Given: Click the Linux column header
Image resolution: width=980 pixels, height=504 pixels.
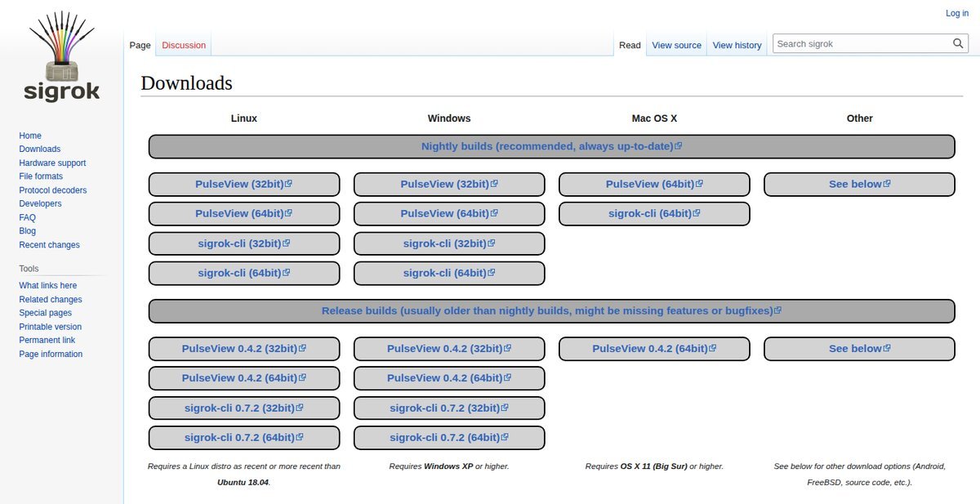Looking at the screenshot, I should tap(243, 118).
